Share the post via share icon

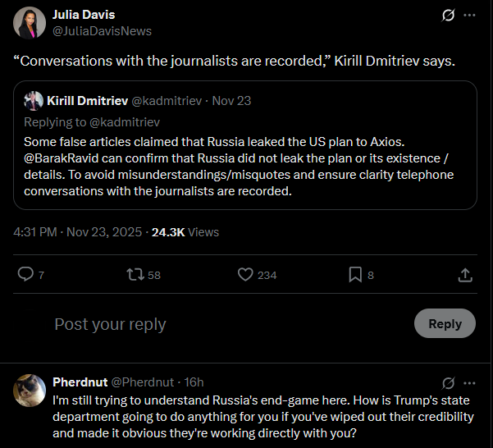click(x=464, y=275)
